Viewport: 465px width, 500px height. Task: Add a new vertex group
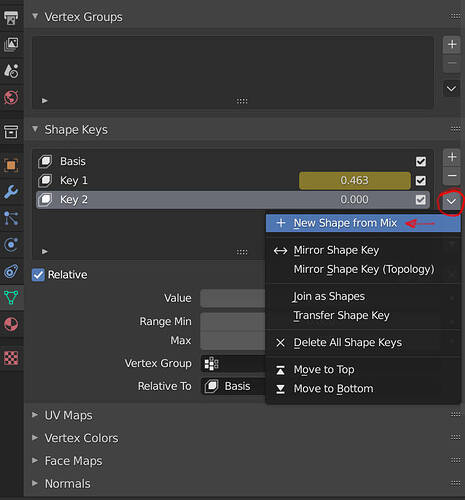(452, 44)
